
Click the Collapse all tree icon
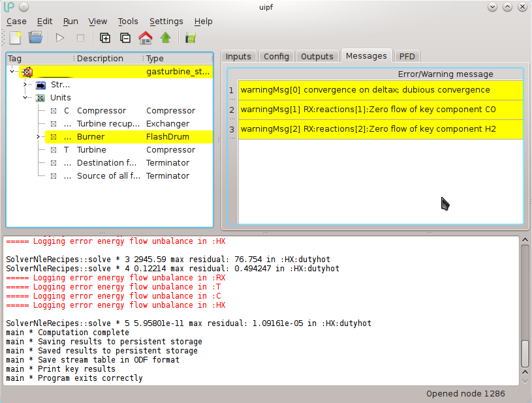pos(125,38)
